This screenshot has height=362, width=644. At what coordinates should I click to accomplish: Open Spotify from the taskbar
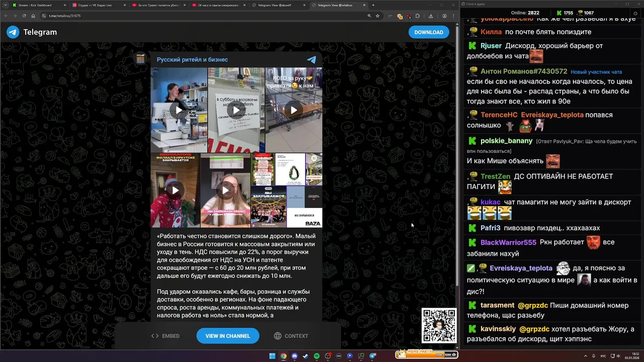tap(316, 356)
